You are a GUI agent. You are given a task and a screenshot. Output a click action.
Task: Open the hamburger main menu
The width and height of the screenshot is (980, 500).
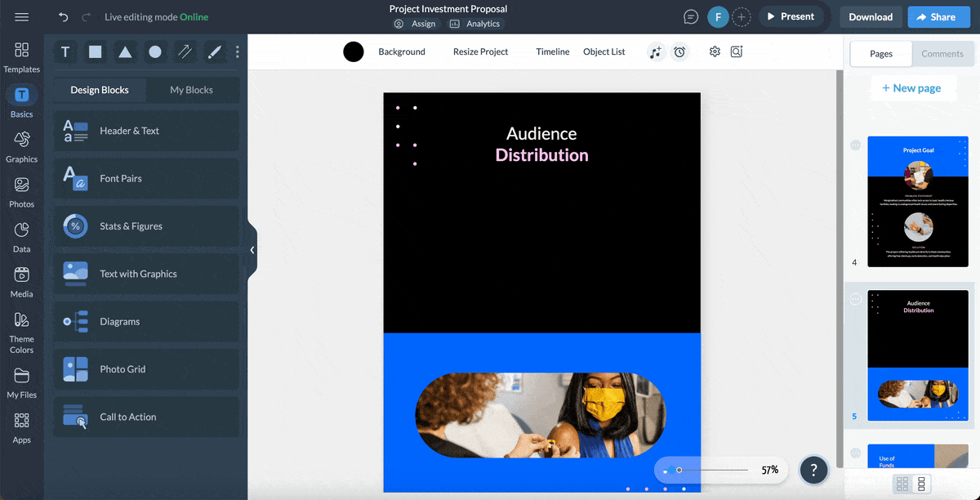(22, 17)
